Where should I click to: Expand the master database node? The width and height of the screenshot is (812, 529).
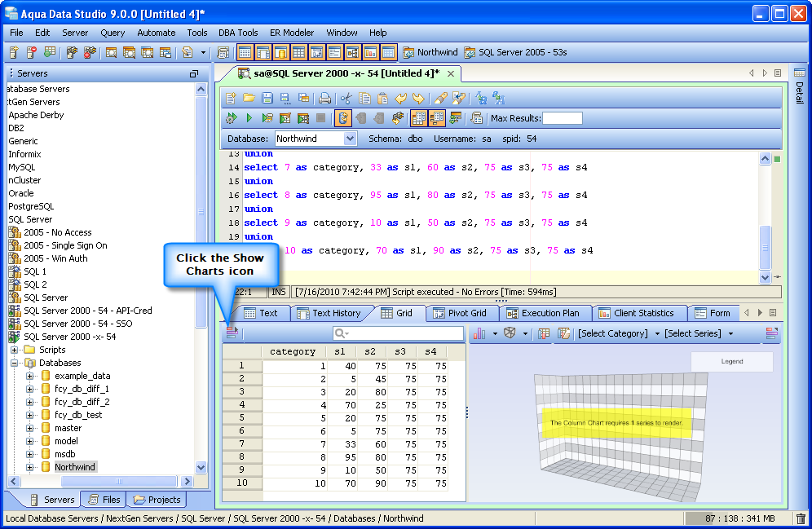29,428
